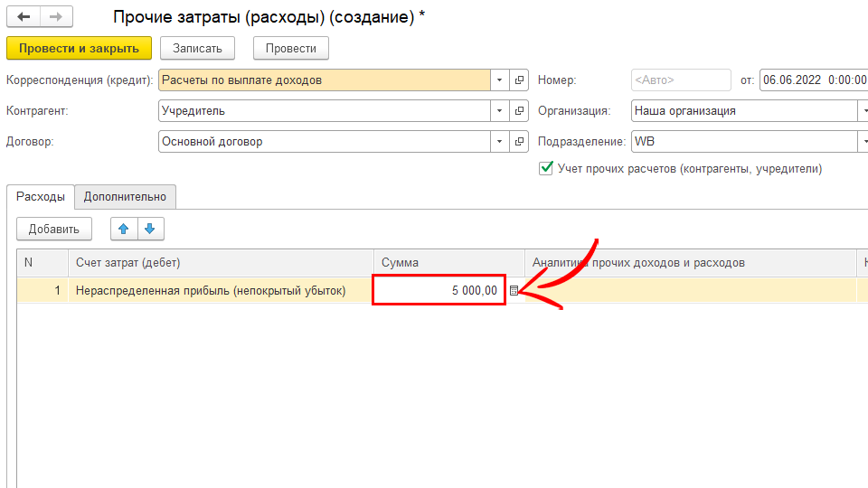Expand the Договор dropdown list
868x488 pixels.
click(x=500, y=142)
